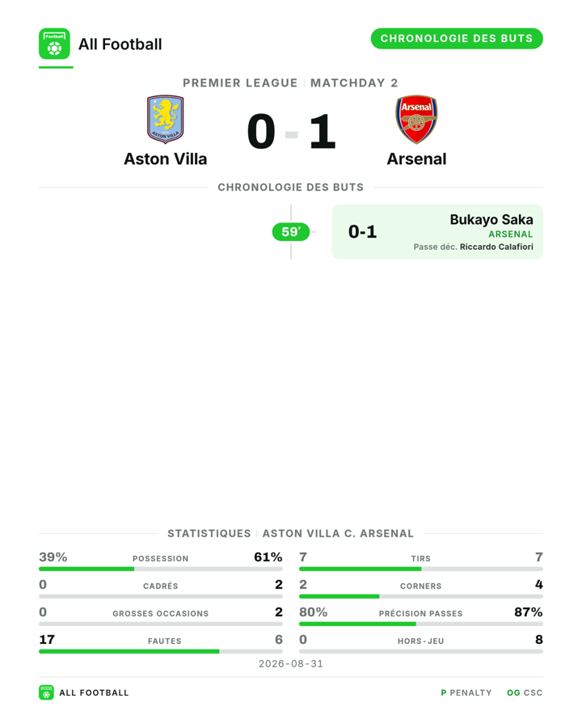Click the Aston Villa club crest

click(165, 120)
